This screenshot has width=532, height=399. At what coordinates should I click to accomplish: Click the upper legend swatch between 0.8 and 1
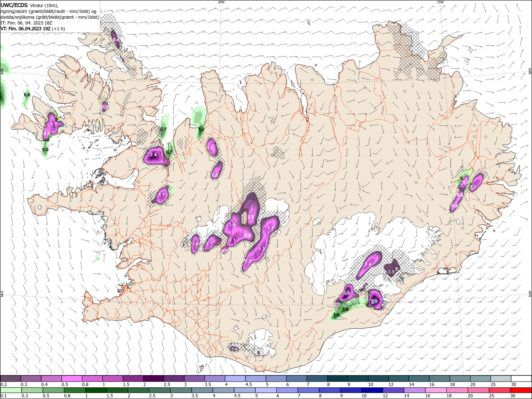click(92, 379)
